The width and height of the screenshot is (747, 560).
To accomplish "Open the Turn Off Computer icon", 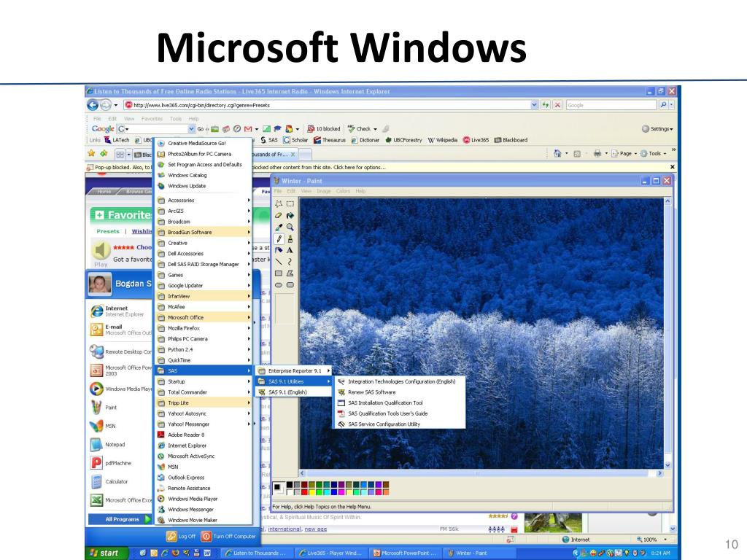I will [206, 536].
